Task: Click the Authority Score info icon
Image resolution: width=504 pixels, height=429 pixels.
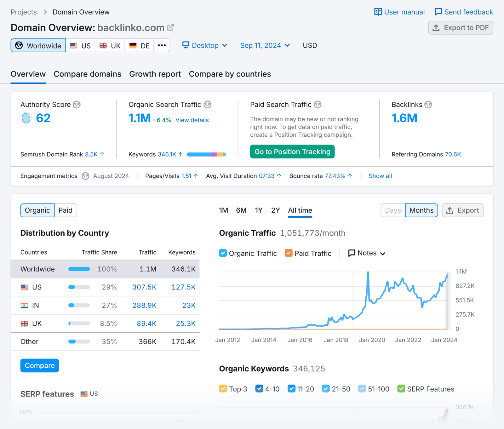Action: coord(77,105)
